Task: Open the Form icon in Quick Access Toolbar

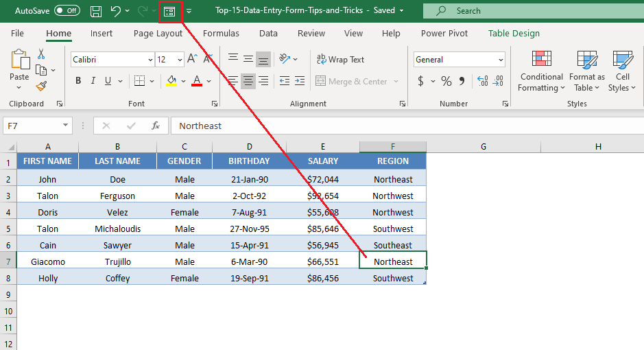Action: coord(169,12)
